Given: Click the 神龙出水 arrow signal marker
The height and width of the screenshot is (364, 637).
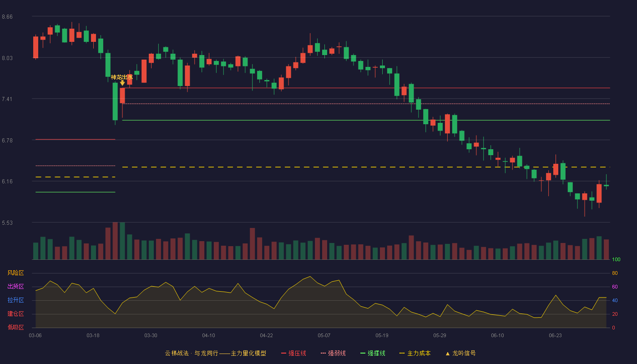Looking at the screenshot, I should (x=122, y=83).
